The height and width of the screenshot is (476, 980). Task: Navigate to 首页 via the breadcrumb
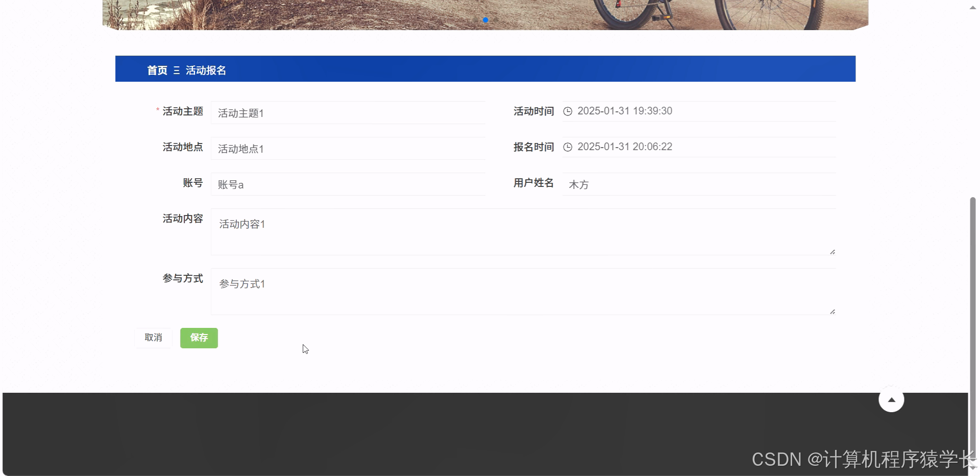[x=157, y=70]
